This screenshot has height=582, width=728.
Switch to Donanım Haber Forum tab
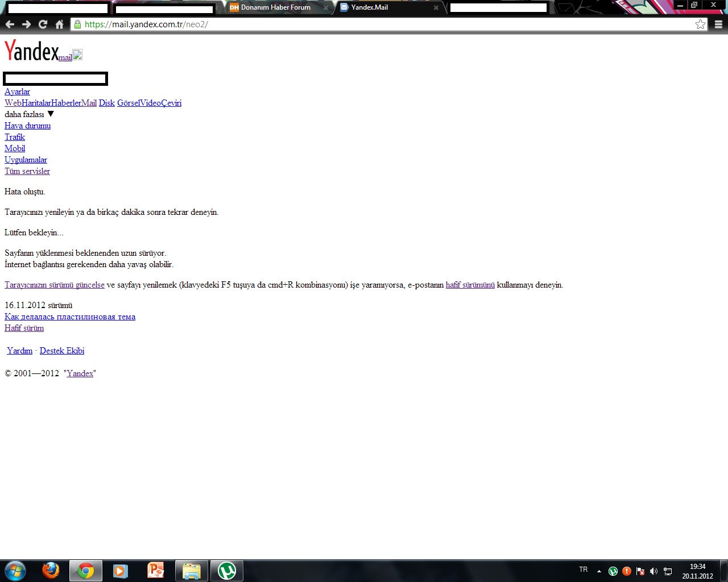[276, 8]
